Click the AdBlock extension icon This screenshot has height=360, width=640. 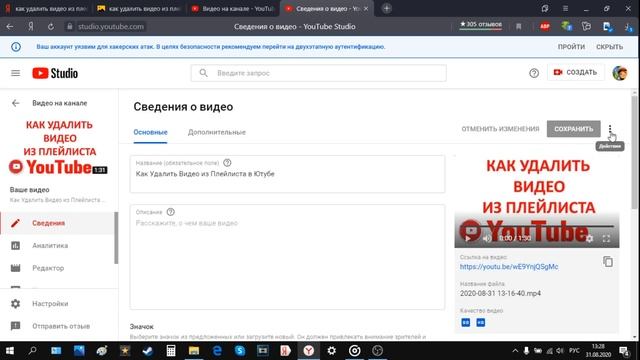click(x=544, y=27)
